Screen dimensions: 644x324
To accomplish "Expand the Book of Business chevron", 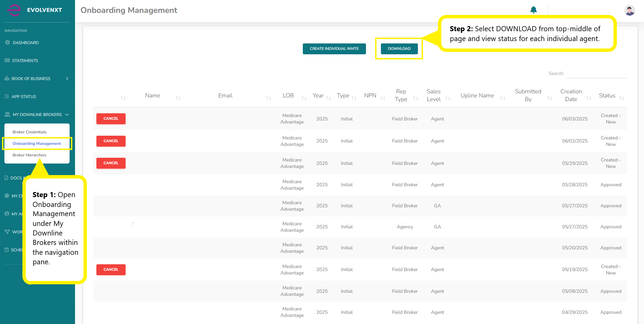I will [x=67, y=78].
